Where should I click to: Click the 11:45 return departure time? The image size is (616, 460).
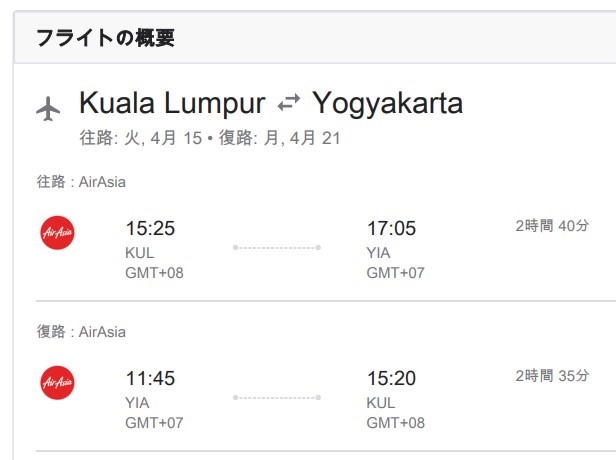click(150, 379)
